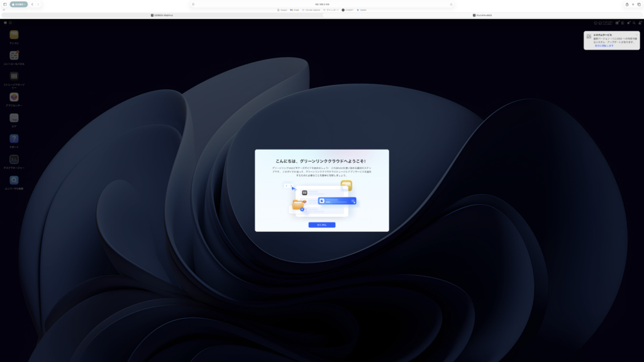Click the はじめる button in welcome dialog
Image resolution: width=644 pixels, height=362 pixels.
coord(321,224)
